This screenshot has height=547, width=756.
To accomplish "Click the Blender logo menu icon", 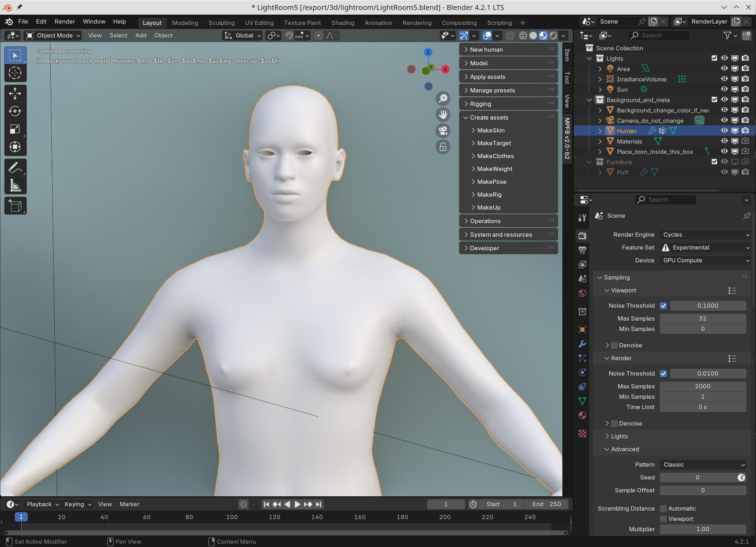I will (9, 21).
